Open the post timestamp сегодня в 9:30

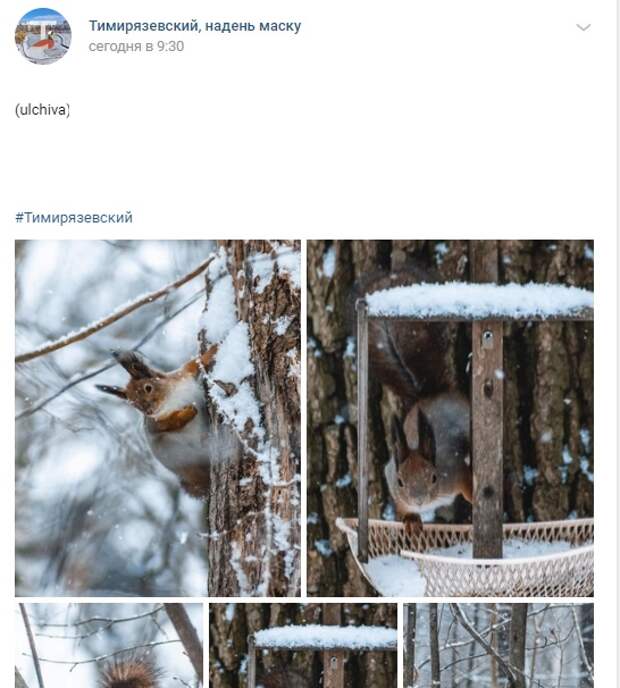[x=136, y=46]
